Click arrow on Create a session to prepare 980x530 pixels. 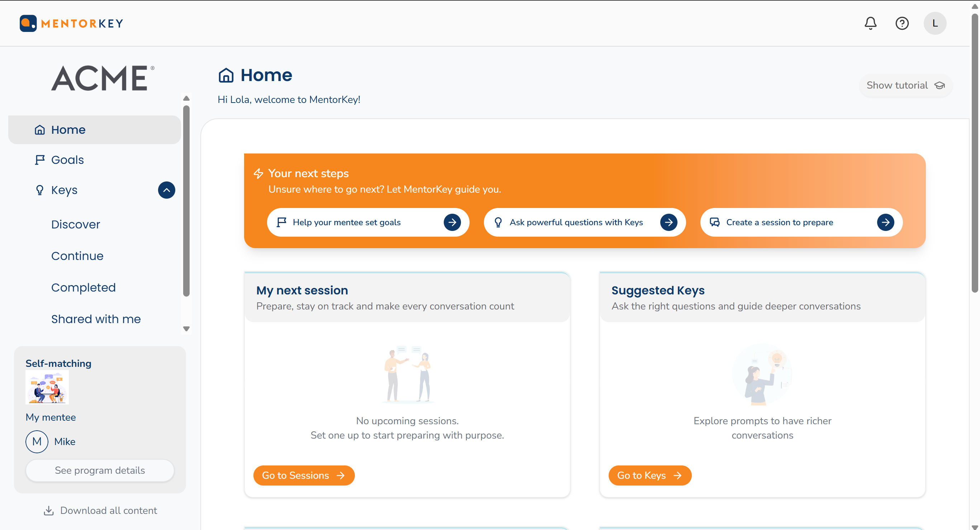pyautogui.click(x=885, y=222)
